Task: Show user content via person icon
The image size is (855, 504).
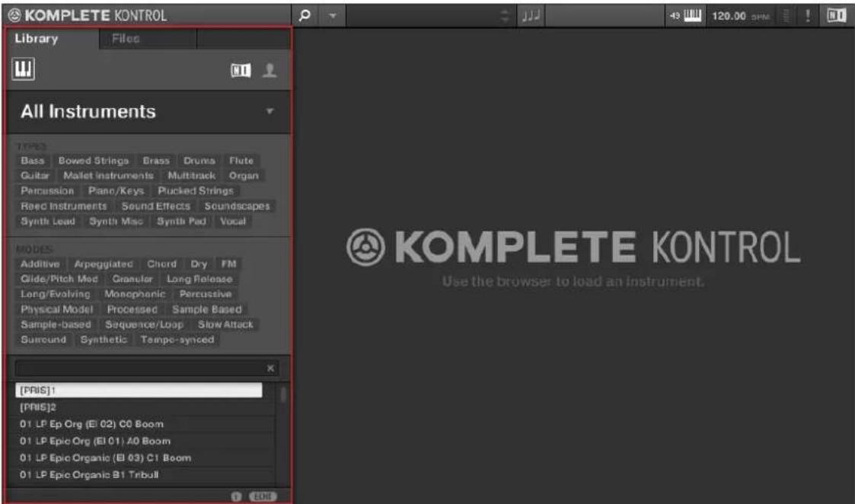Action: 270,70
